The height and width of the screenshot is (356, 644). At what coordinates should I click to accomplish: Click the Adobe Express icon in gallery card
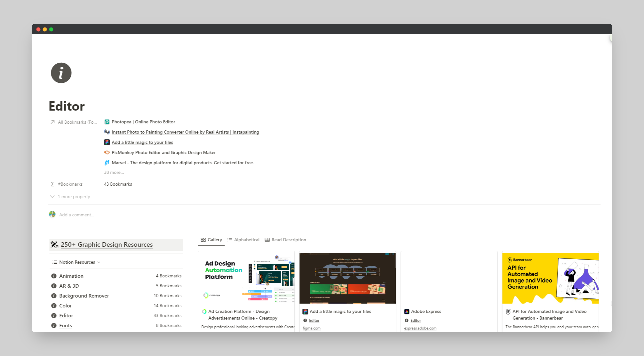click(407, 311)
